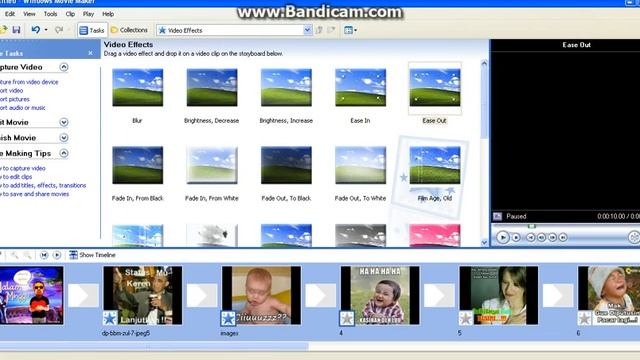Screen dimensions: 640x360
Task: Click the effect star on dp-bbm-zul-7-jpeg5 clip
Action: [x=110, y=318]
